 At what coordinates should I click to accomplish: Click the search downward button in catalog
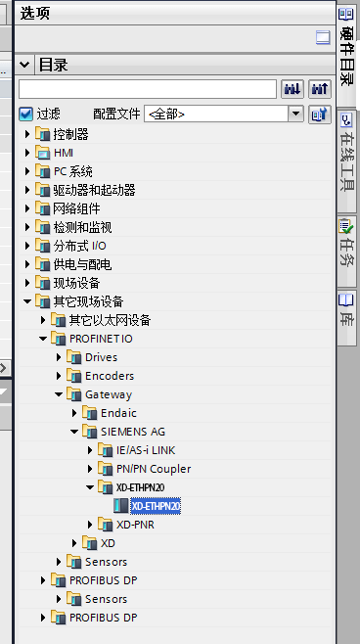click(x=292, y=89)
